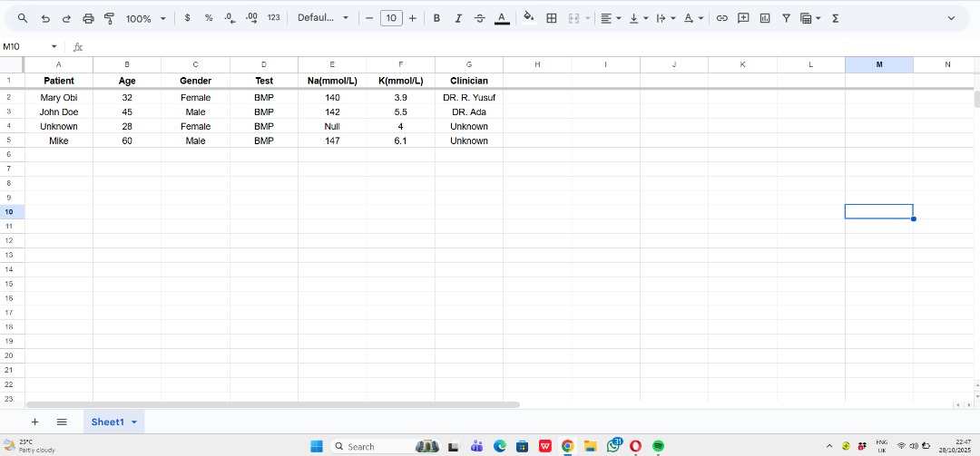This screenshot has width=980, height=456.
Task: Select row 5 header
Action: [9, 141]
